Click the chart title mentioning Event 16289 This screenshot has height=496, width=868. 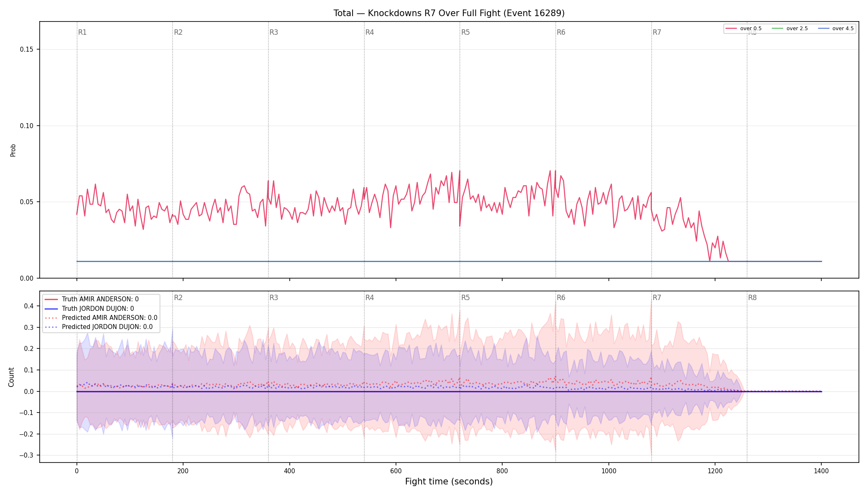pos(449,13)
